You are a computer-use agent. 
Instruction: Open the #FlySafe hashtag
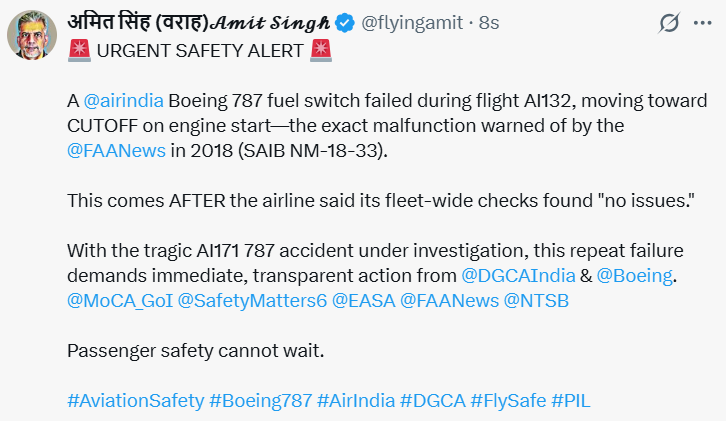click(508, 401)
